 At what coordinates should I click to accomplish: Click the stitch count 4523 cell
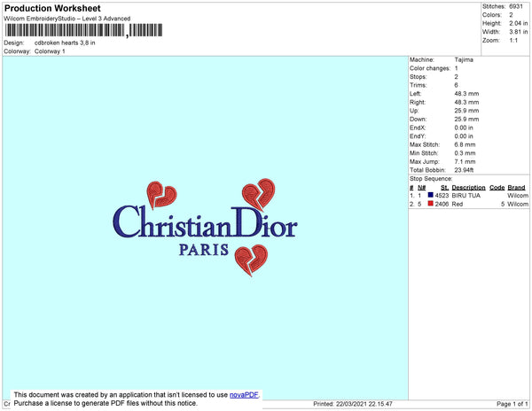pos(442,196)
